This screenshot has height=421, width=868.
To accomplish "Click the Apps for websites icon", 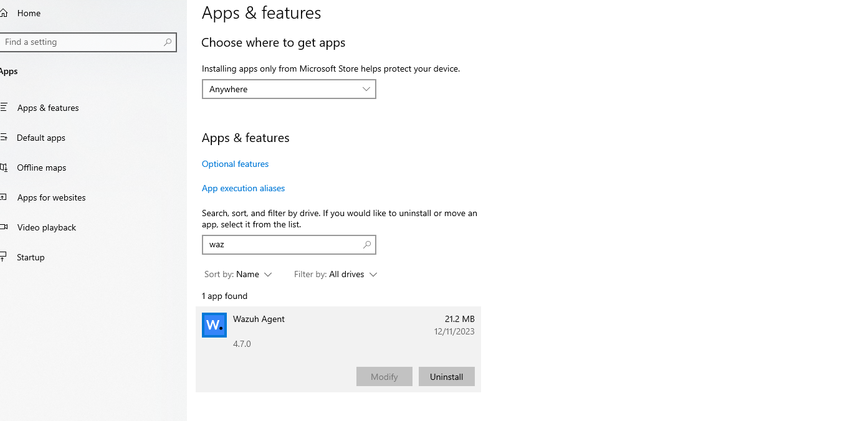I will 4,197.
